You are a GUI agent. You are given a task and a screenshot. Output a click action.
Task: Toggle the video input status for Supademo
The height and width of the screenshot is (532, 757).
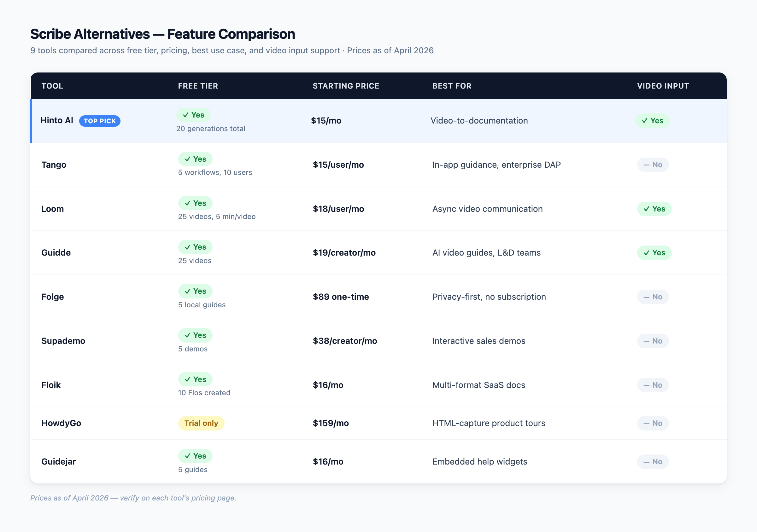pyautogui.click(x=653, y=341)
